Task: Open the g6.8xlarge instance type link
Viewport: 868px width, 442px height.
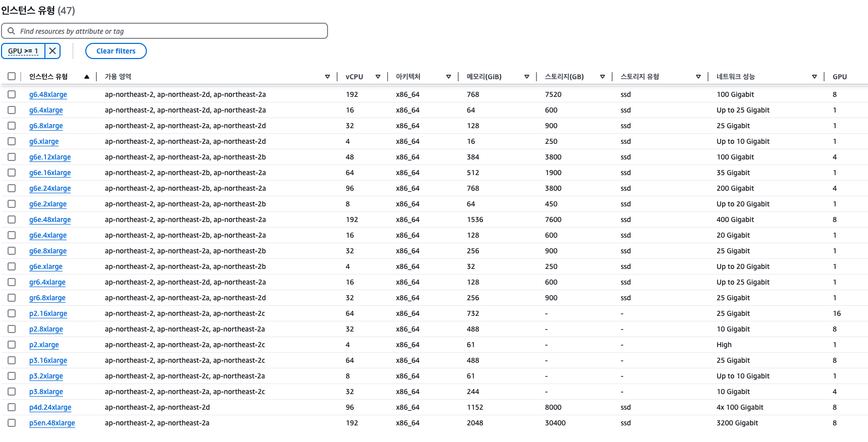Action: 46,126
